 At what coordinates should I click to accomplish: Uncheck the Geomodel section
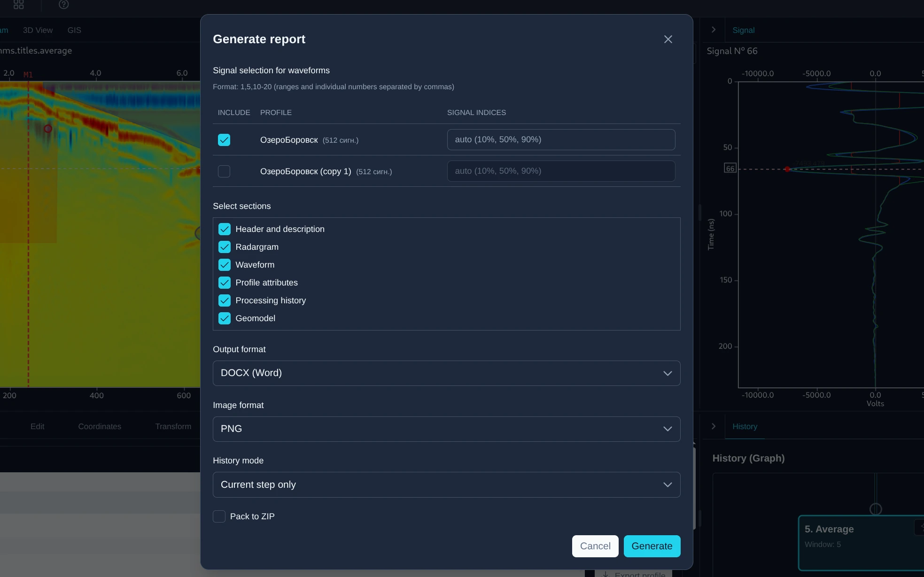(224, 318)
